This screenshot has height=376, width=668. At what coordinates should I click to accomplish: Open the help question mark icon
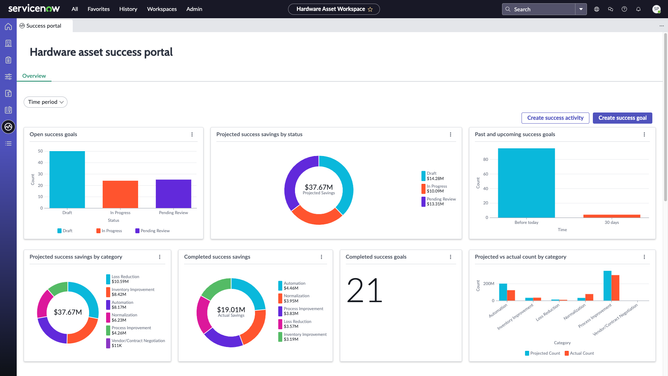point(624,9)
